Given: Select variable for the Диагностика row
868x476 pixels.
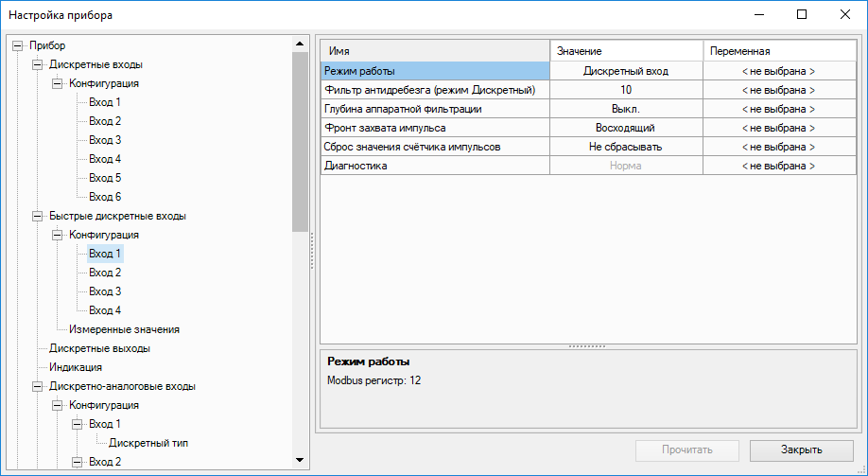Looking at the screenshot, I should 777,166.
